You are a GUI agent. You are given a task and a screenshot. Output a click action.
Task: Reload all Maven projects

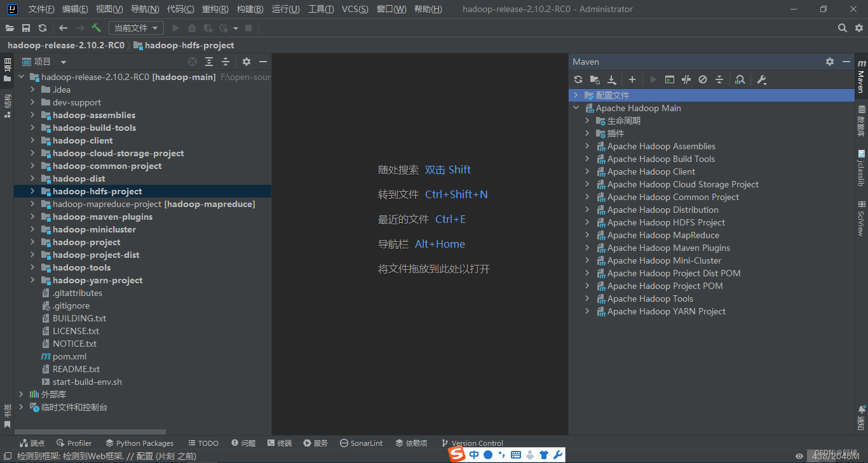pos(578,79)
